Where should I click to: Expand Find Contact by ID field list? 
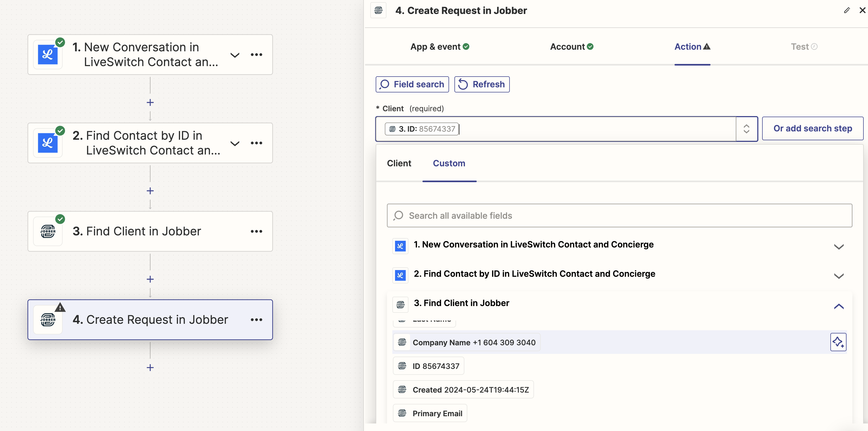839,276
